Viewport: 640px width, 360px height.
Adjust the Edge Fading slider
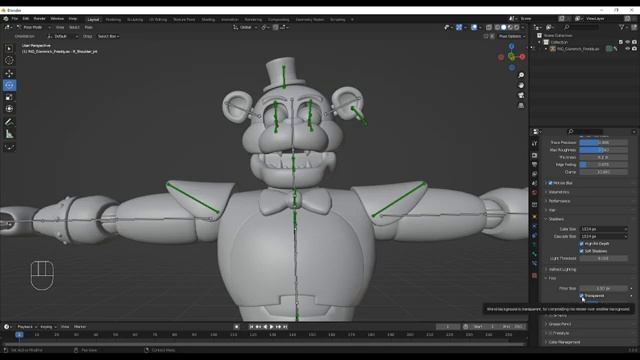(x=604, y=164)
